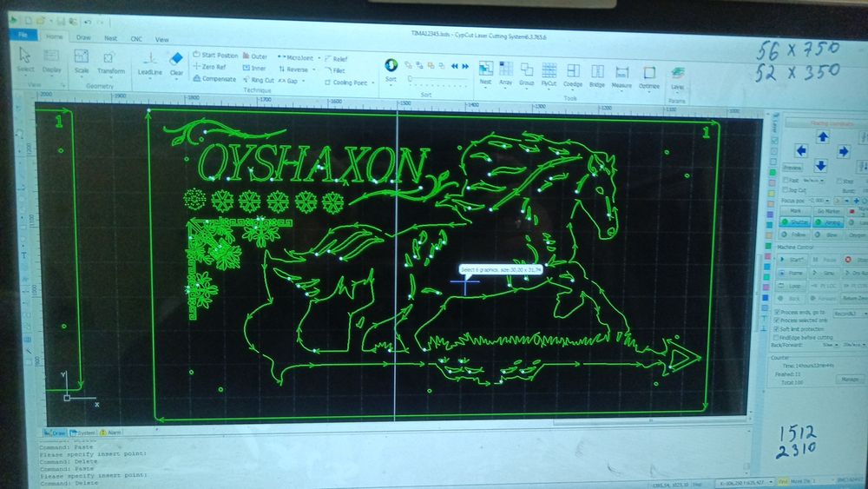868x489 pixels.
Task: Toggle the Fast checkbox
Action: (x=786, y=180)
